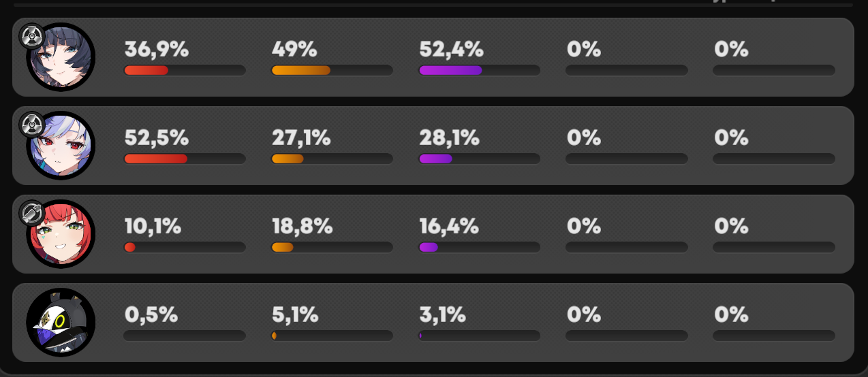The image size is (868, 377).
Task: Click attribute badge icon on silver-haired avatar
Action: 32,125
